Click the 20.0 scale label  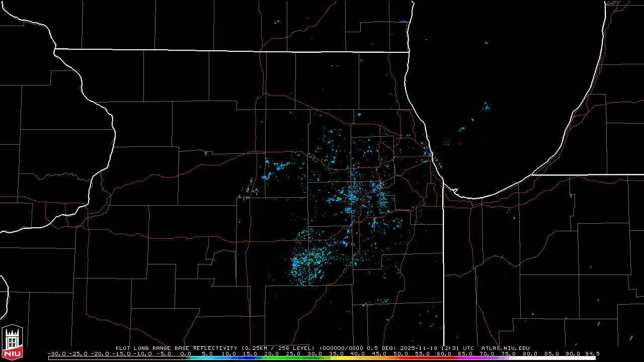tap(271, 353)
